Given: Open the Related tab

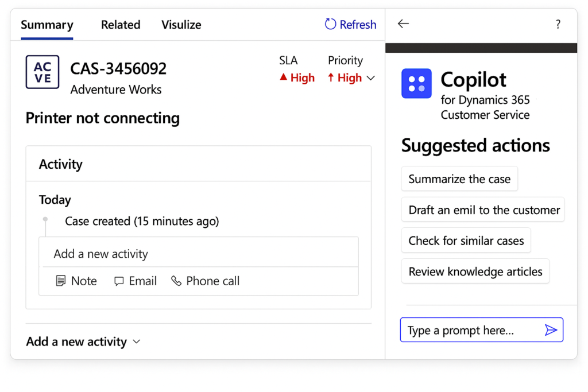Looking at the screenshot, I should click(121, 25).
